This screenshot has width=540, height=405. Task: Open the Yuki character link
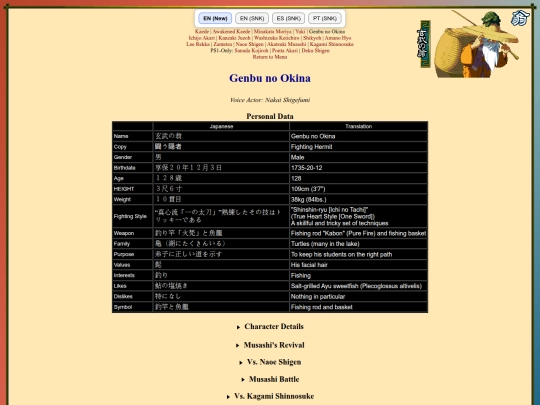click(x=300, y=31)
